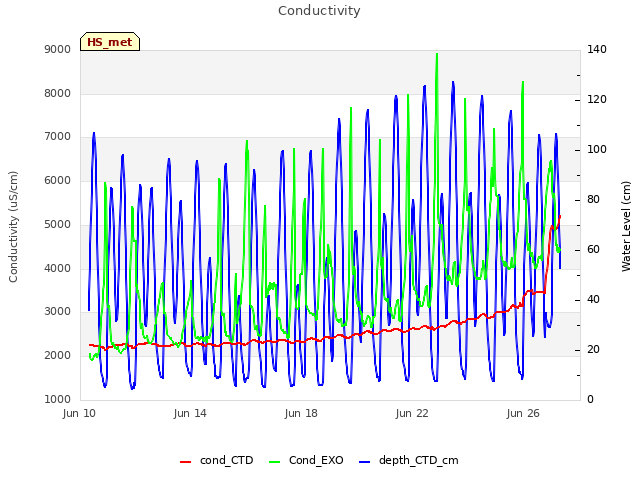Click the Water Level (cm) axis label

coord(626,227)
